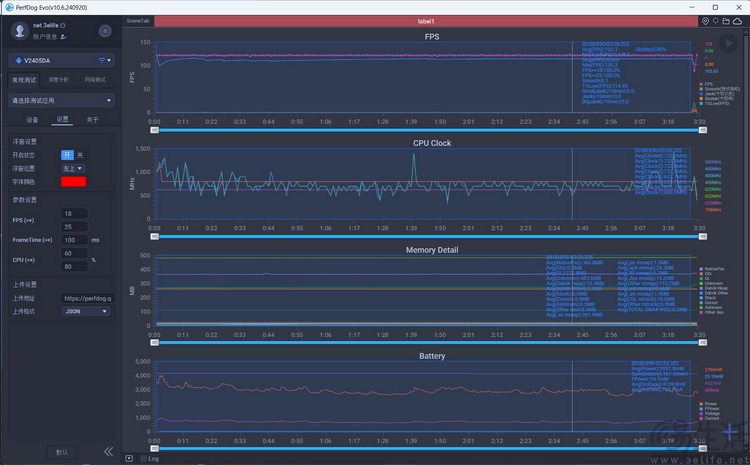
Task: Click the 默认 default button
Action: pyautogui.click(x=62, y=452)
